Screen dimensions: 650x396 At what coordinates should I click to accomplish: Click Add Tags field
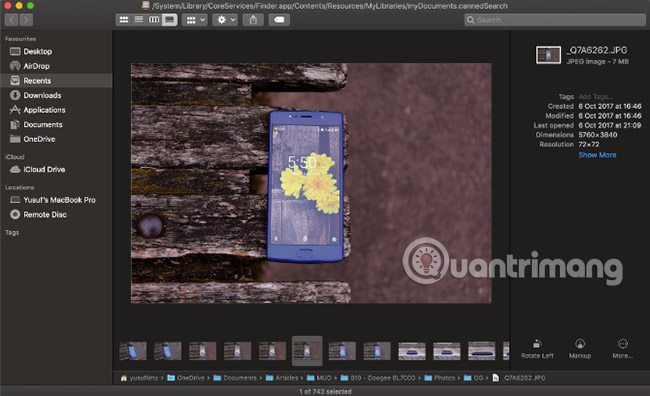click(x=595, y=97)
